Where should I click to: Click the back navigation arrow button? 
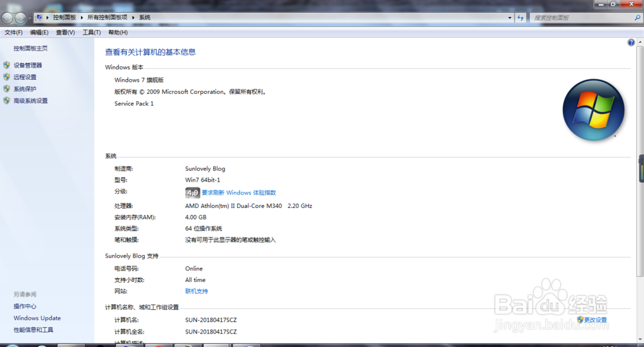[x=7, y=18]
